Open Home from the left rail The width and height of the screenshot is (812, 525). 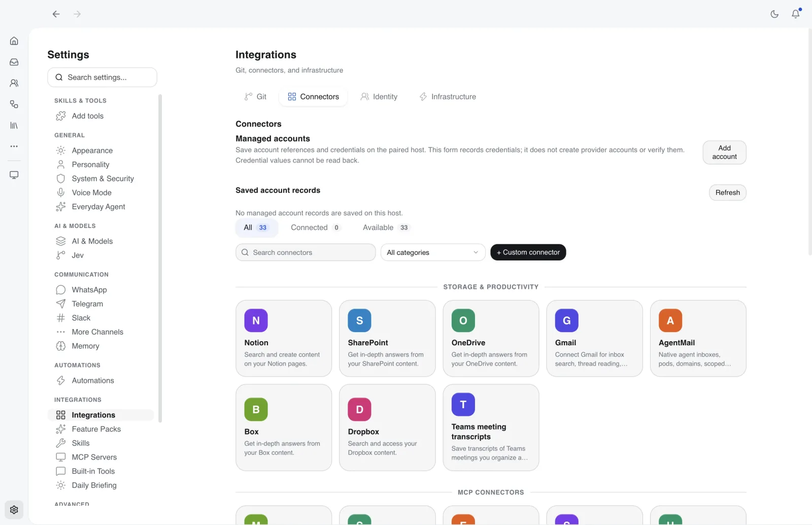14,41
